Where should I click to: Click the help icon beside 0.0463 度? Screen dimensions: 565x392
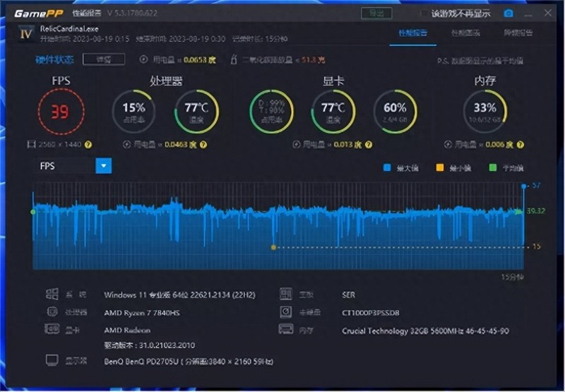(203, 145)
